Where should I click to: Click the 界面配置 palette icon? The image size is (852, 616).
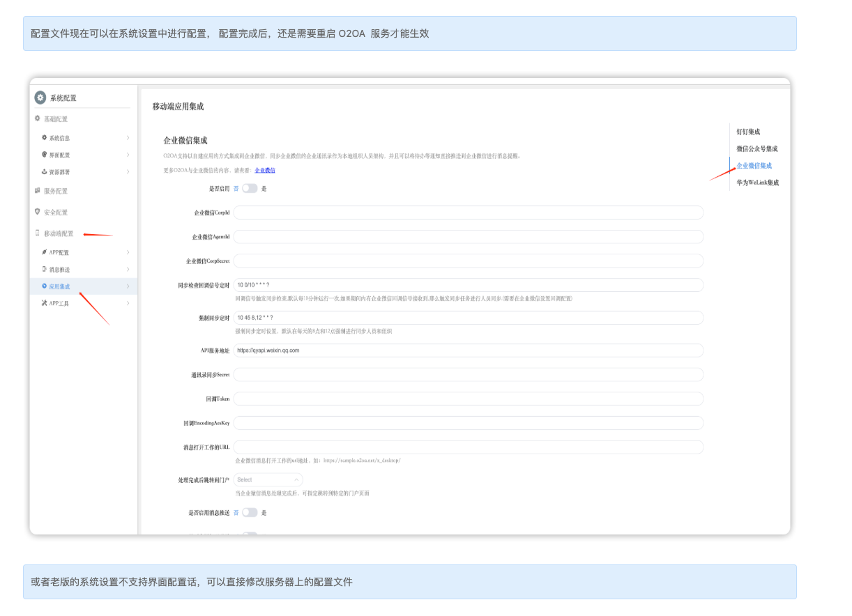pos(45,155)
